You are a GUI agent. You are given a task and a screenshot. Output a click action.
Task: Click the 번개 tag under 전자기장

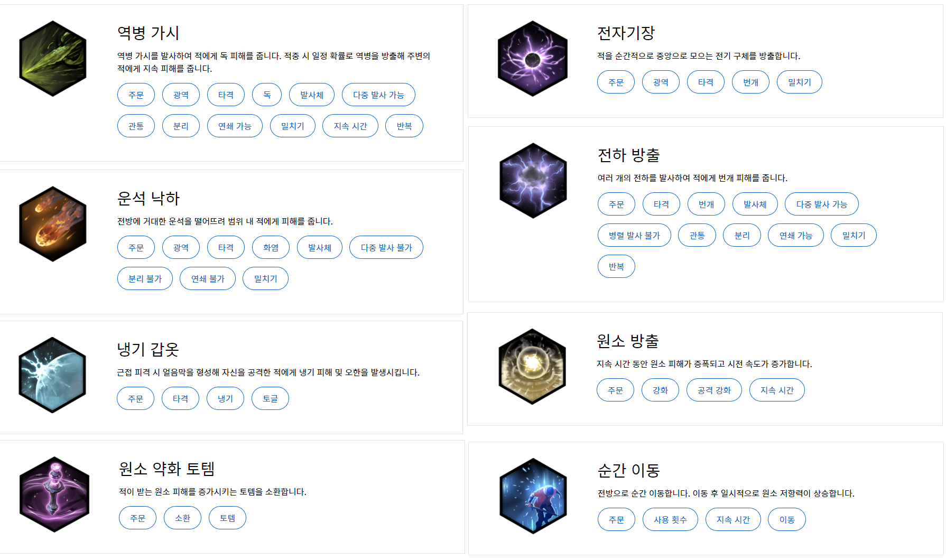(750, 82)
